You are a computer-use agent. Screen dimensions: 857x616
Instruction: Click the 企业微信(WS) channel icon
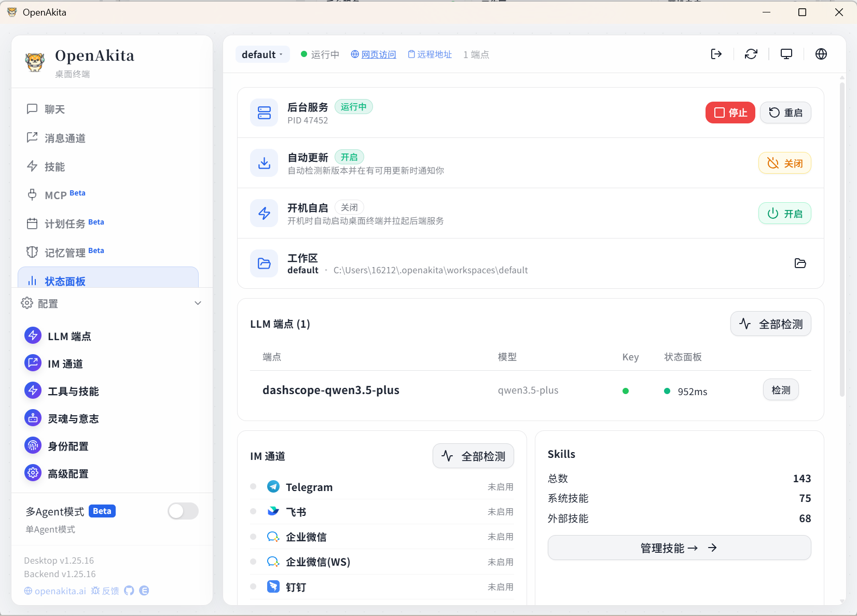point(273,562)
